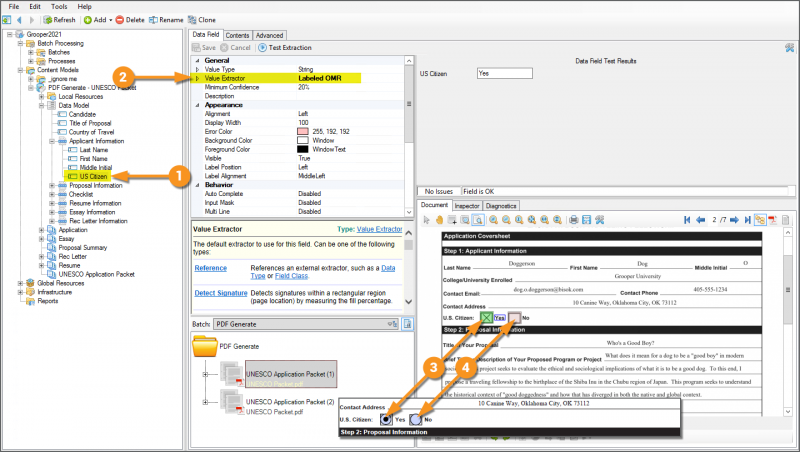Click the Background Color white swatch
This screenshot has width=800, height=452.
(x=303, y=140)
